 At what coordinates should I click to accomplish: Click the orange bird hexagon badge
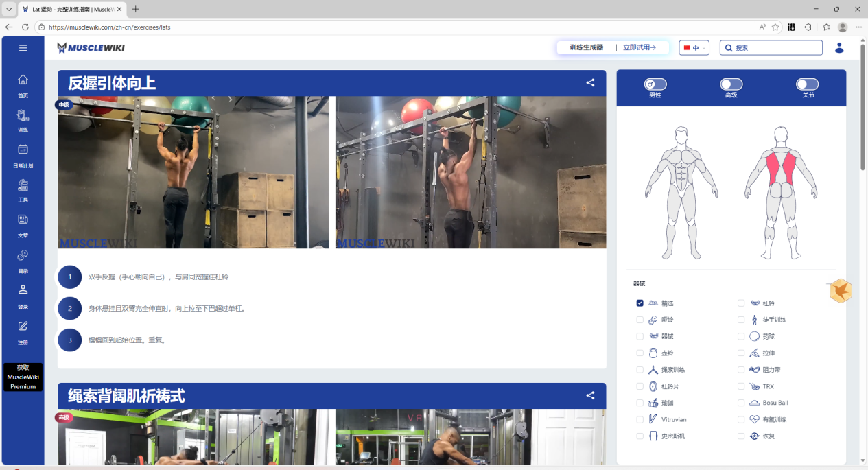click(x=841, y=291)
